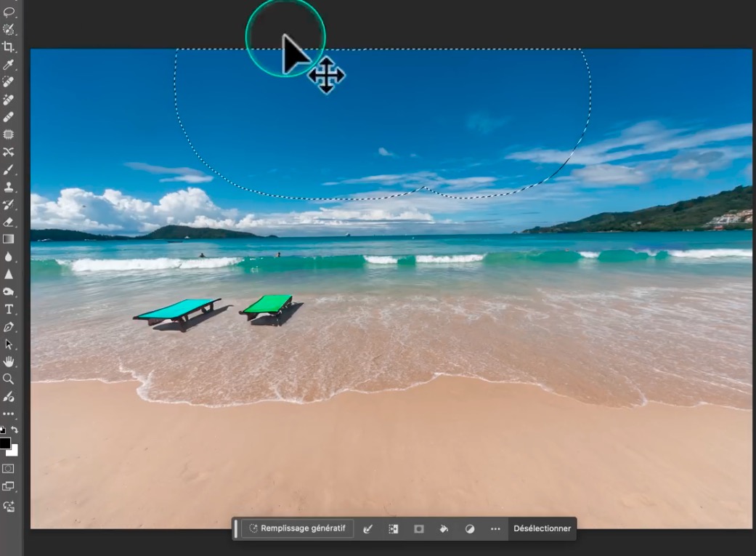Select the Crop tool
Viewport: 756px width, 556px height.
[x=9, y=47]
